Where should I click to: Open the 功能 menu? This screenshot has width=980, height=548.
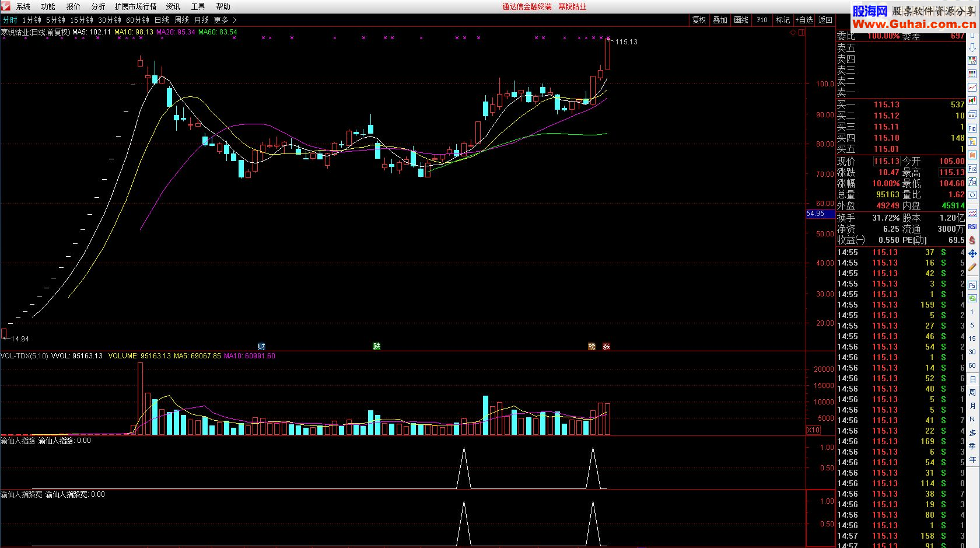(48, 6)
